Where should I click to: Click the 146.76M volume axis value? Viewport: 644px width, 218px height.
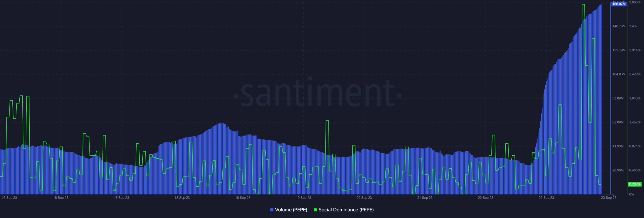click(x=619, y=26)
